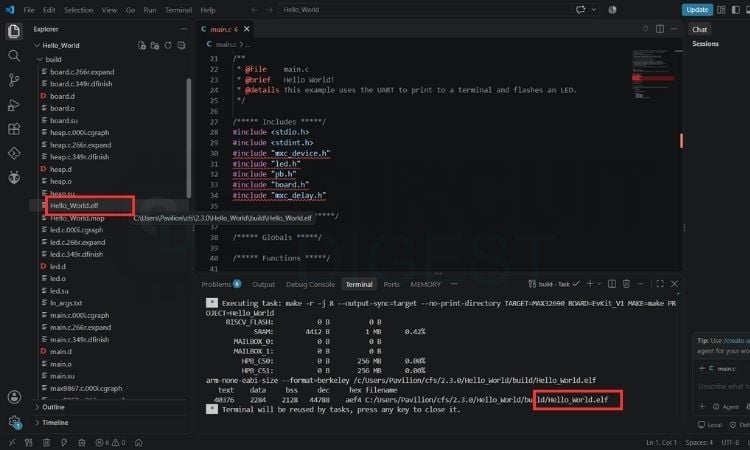Viewport: 750px width, 450px height.
Task: Click the flash icon in status bar
Action: 64,443
